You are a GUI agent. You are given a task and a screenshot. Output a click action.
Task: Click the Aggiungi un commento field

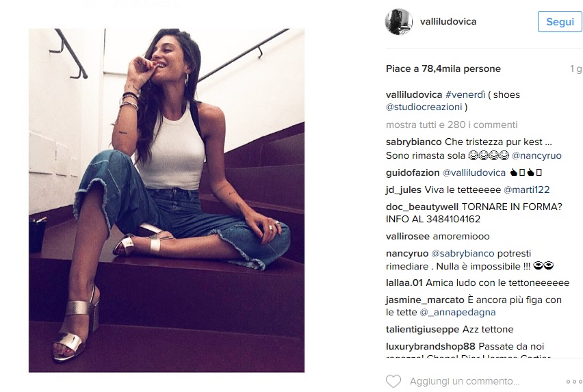pyautogui.click(x=465, y=381)
